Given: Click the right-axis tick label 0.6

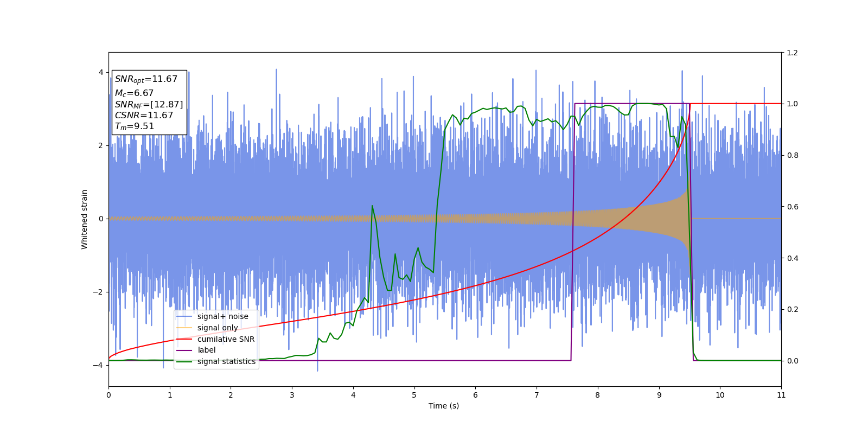Looking at the screenshot, I should [x=792, y=207].
